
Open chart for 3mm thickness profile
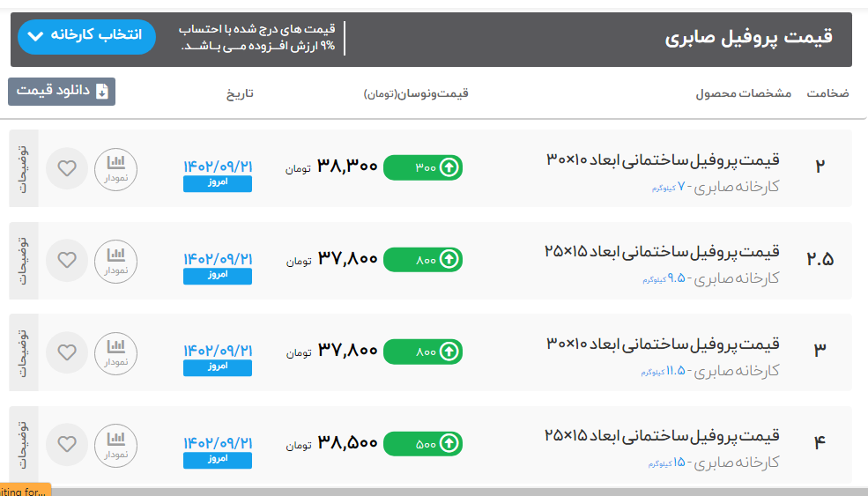pos(116,352)
